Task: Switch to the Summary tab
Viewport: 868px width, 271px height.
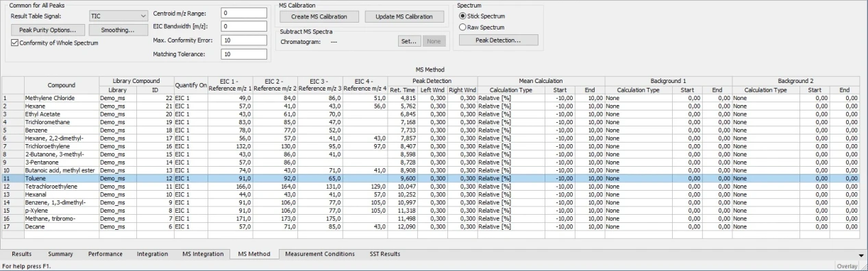Action: coord(60,254)
